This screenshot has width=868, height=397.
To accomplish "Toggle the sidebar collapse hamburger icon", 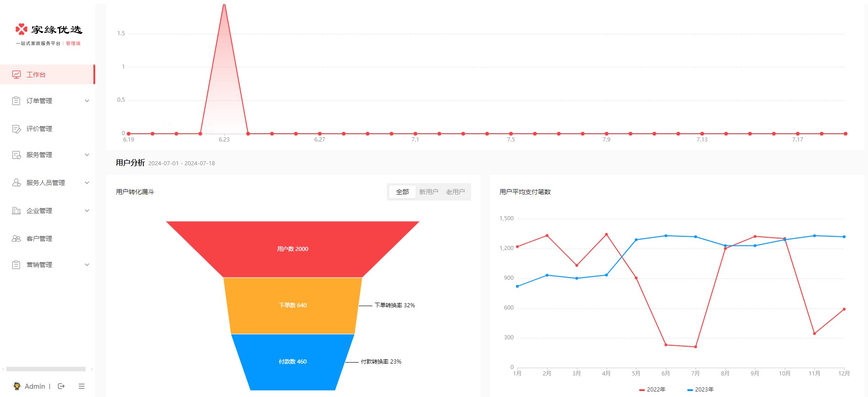I will pos(81,386).
